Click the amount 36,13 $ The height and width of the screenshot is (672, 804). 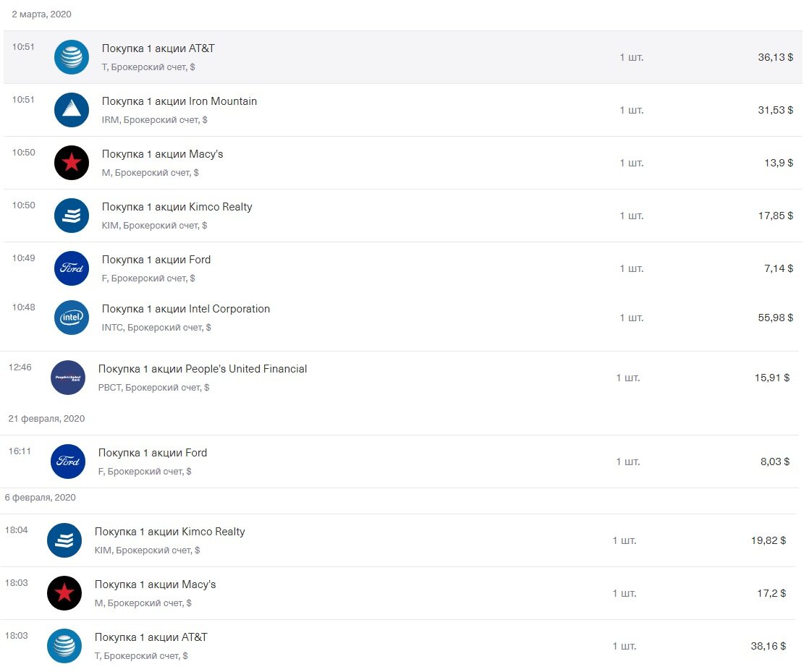coord(775,57)
